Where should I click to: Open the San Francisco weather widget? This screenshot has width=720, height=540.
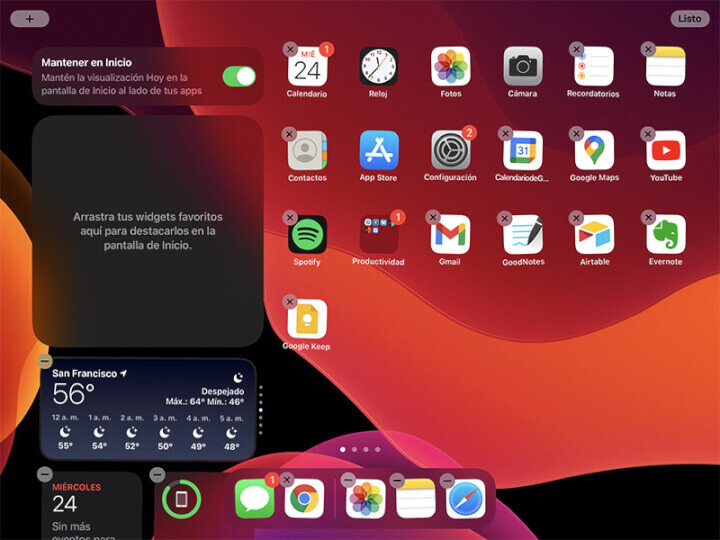148,409
